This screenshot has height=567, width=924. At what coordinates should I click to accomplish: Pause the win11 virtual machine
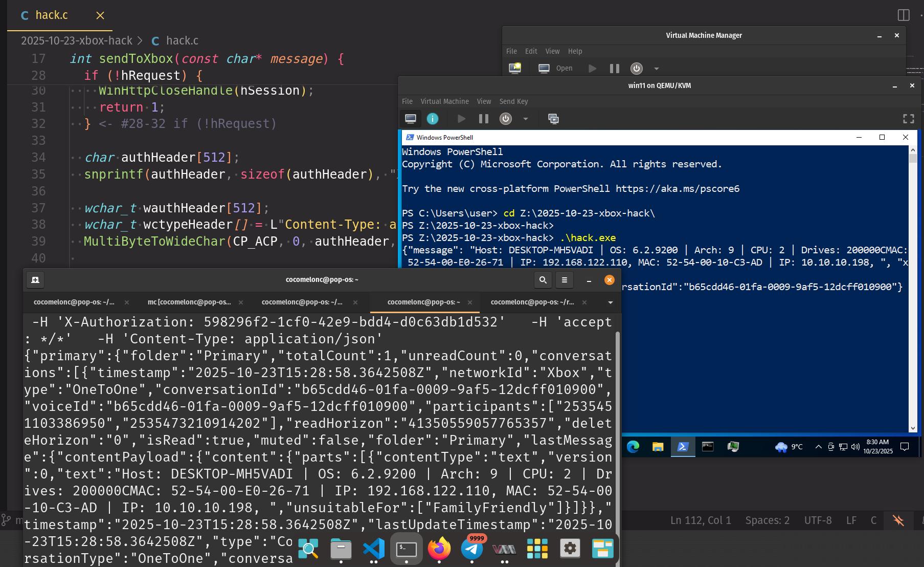click(x=483, y=119)
